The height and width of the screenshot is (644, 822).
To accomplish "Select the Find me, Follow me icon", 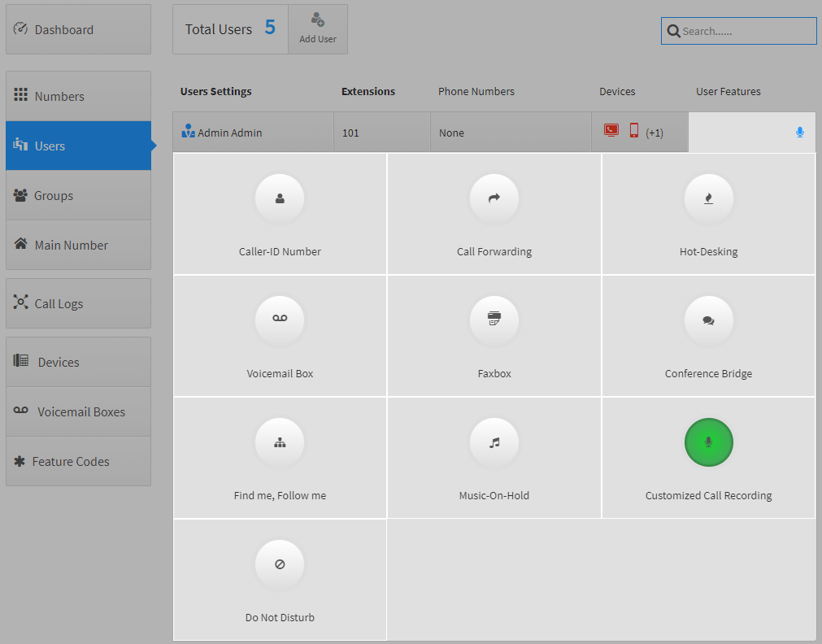I will [x=280, y=442].
